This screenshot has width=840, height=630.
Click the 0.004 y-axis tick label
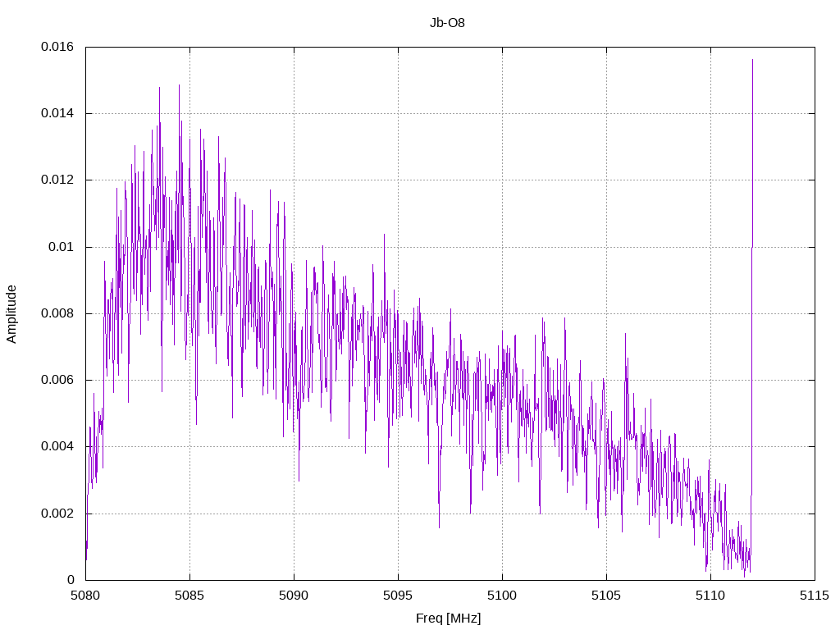click(x=57, y=447)
